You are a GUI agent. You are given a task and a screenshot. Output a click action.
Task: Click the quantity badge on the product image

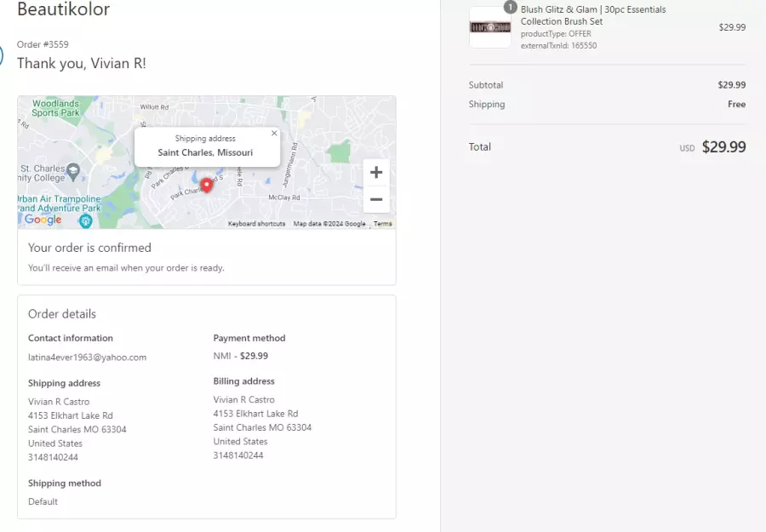510,8
